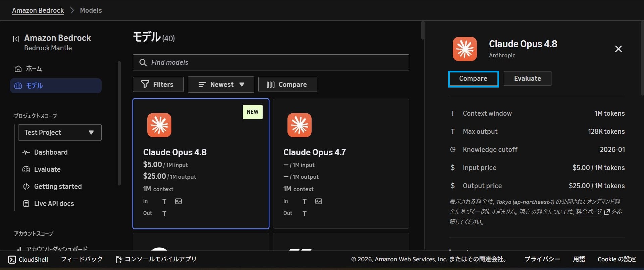Click the dollar icon beside Input price
Image resolution: width=644 pixels, height=270 pixels.
453,168
